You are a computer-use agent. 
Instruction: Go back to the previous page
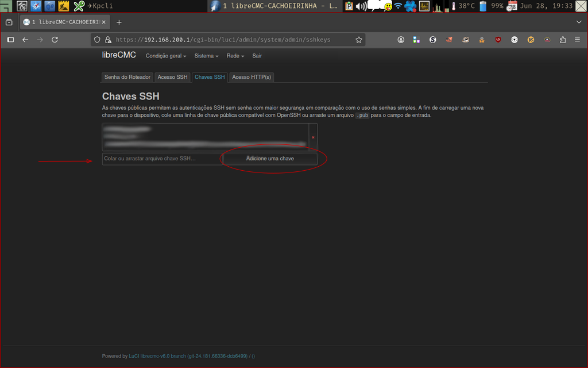(25, 40)
